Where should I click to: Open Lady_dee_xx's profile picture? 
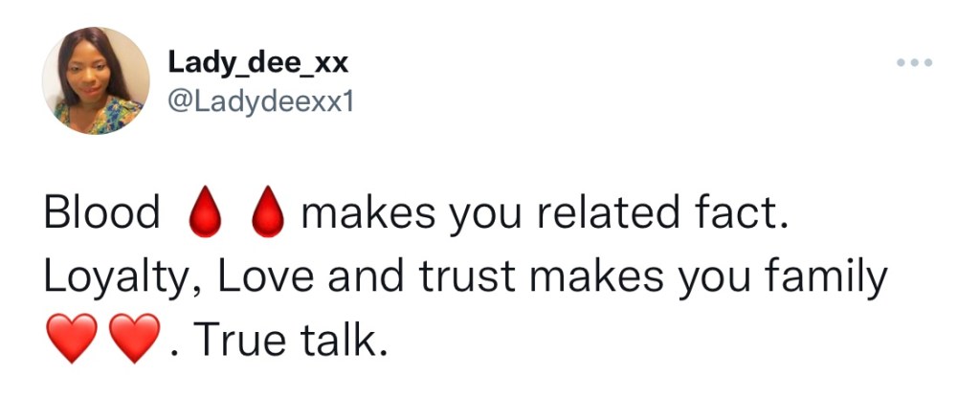tap(96, 79)
